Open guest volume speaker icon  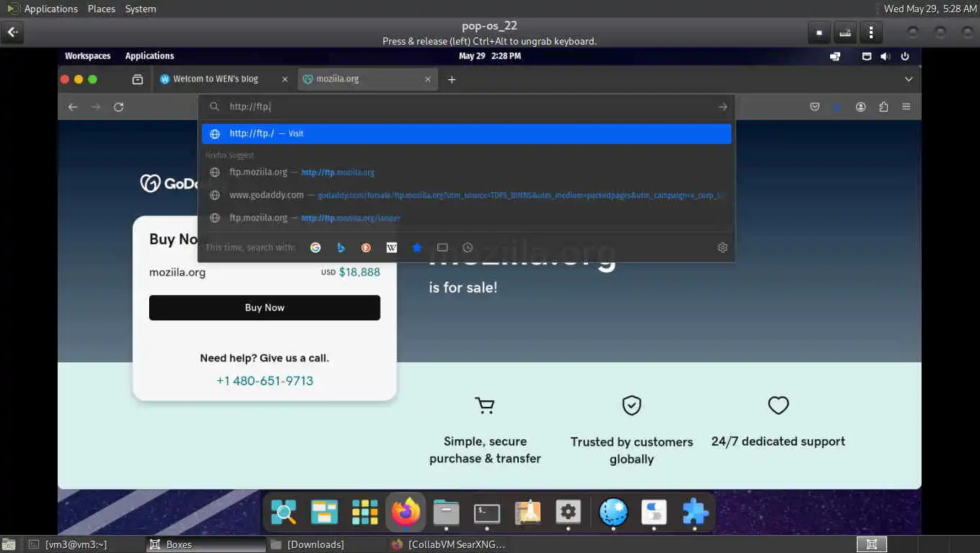point(886,56)
